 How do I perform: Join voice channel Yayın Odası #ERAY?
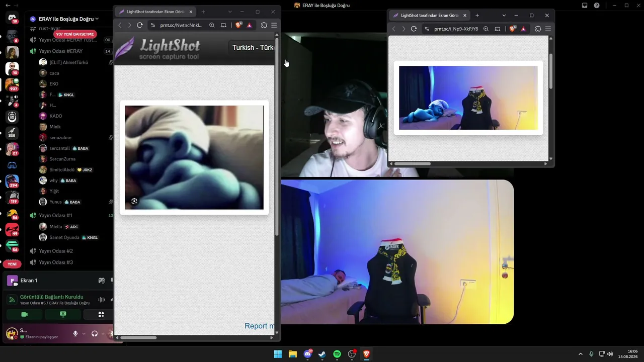pos(60,51)
